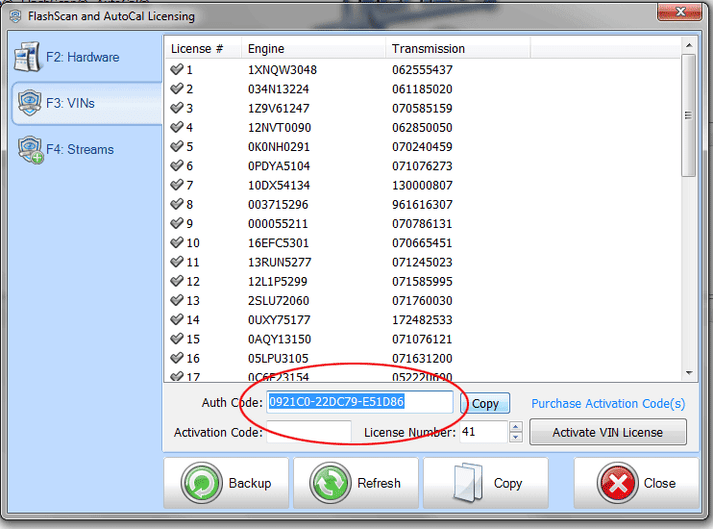The width and height of the screenshot is (713, 529).
Task: Copy the Auth Code with small Copy button
Action: (485, 404)
